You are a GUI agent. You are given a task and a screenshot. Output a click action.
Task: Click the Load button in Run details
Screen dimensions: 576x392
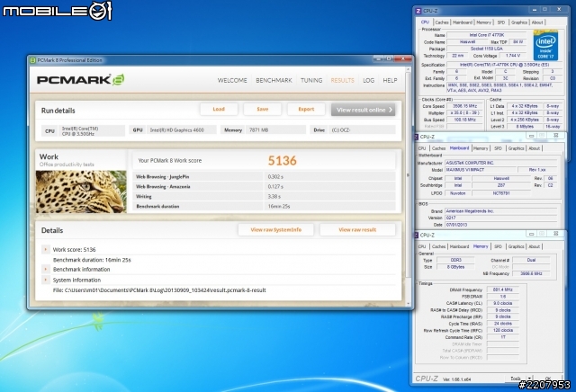(x=219, y=109)
